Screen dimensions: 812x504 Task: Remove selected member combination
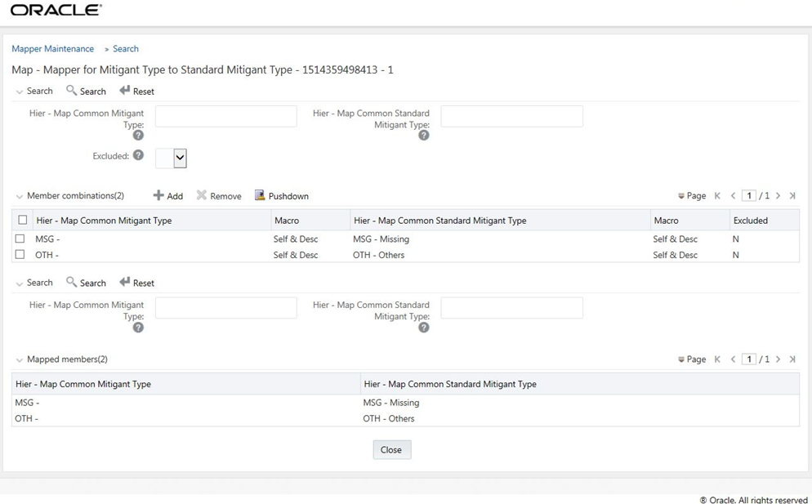coord(219,196)
